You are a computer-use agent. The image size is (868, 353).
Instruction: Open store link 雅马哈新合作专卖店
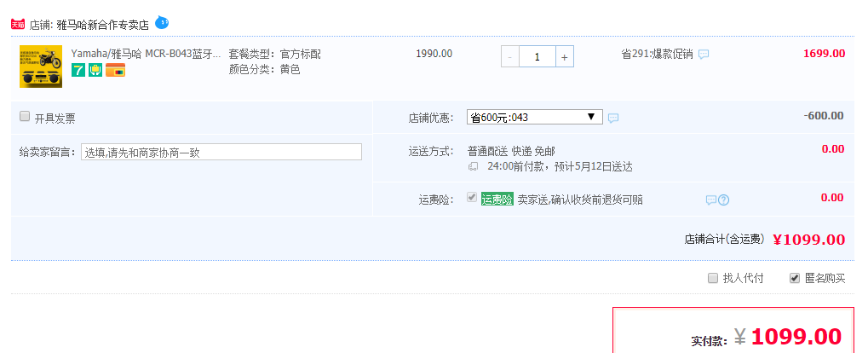pyautogui.click(x=103, y=26)
